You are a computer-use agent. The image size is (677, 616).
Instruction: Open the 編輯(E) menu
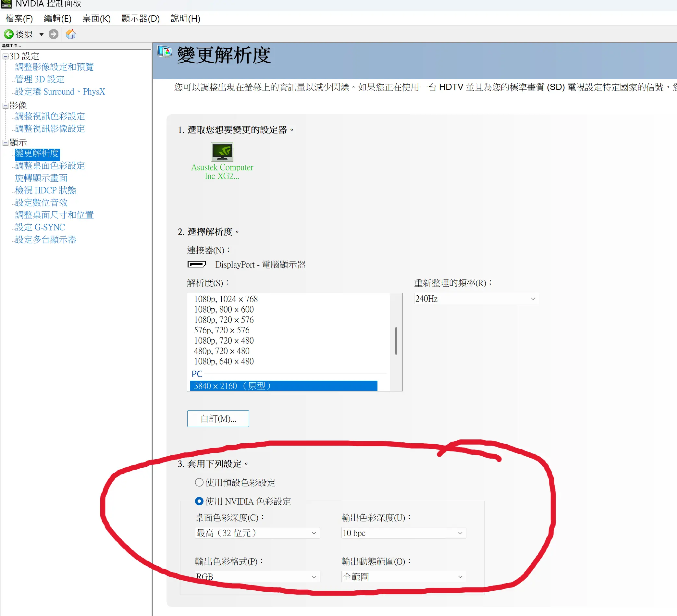click(58, 18)
